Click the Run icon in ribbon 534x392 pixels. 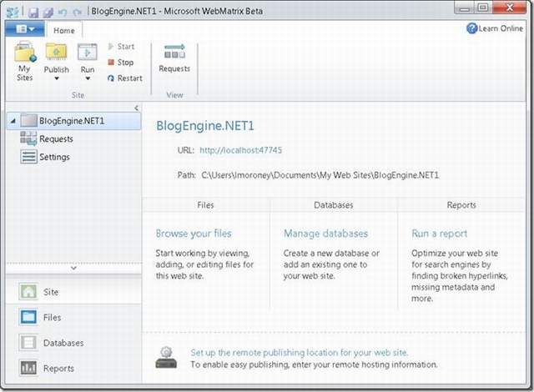tap(88, 52)
